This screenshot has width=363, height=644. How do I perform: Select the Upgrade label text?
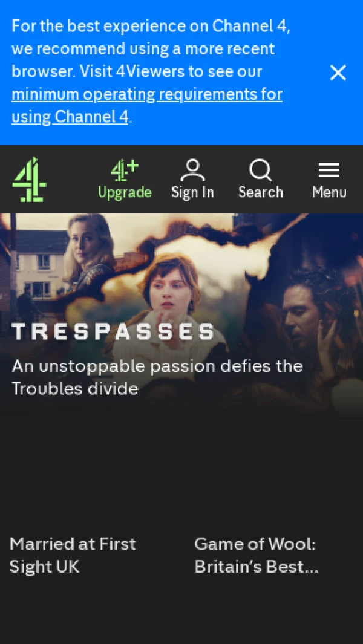(x=125, y=192)
